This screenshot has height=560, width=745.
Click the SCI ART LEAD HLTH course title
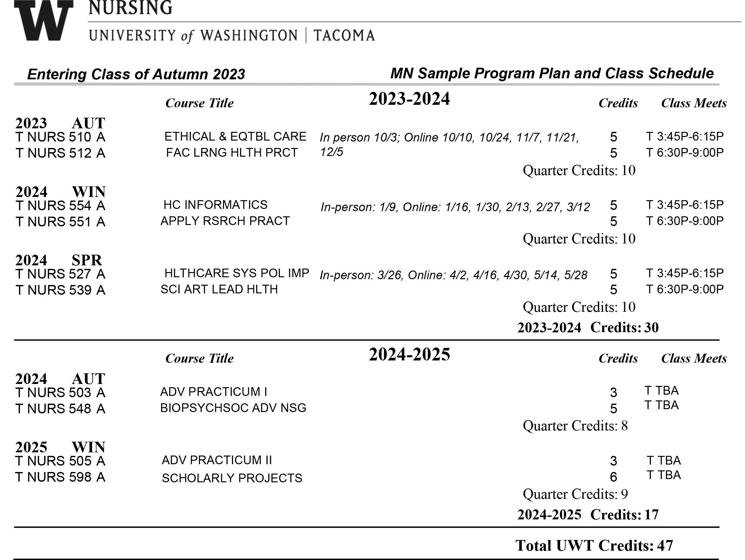click(x=219, y=289)
